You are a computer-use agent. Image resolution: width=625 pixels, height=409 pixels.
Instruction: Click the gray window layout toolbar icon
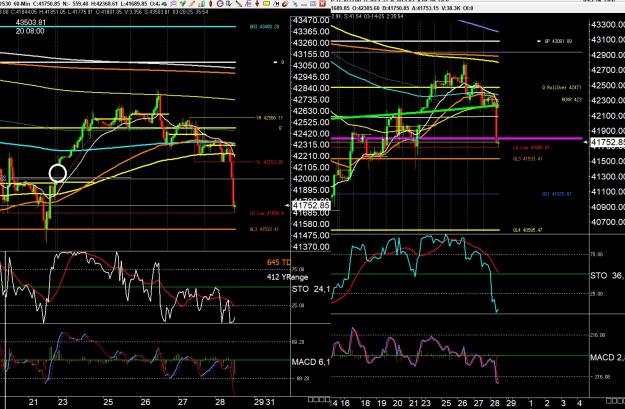tap(313, 4)
